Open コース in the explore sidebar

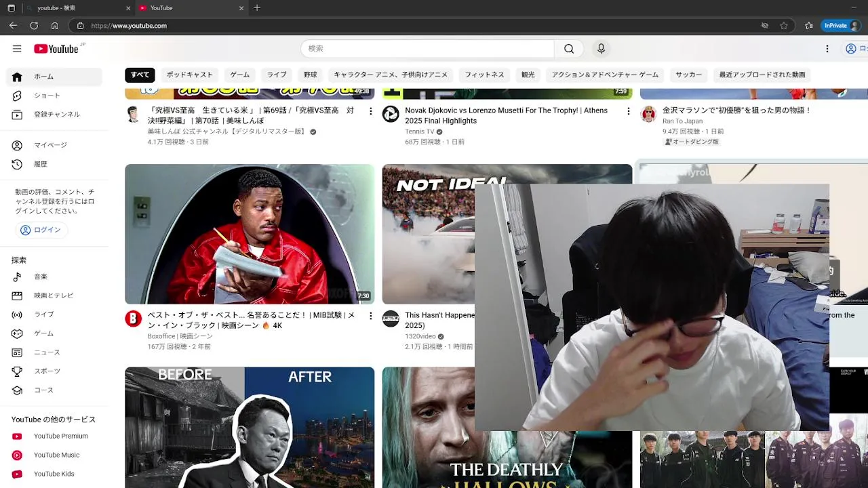click(x=54, y=390)
